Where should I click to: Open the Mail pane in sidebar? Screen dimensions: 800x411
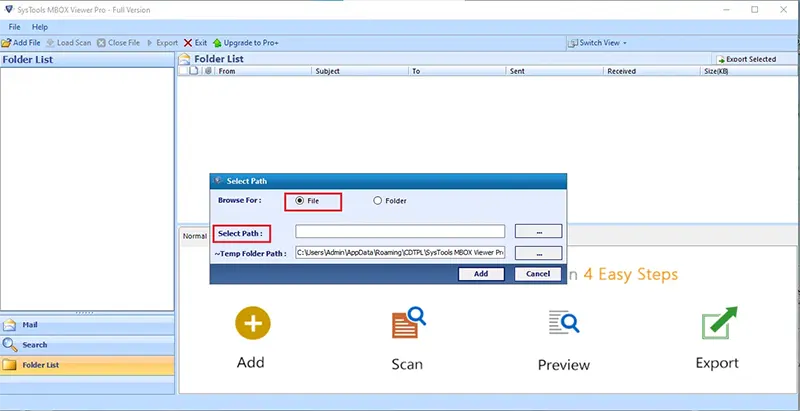pos(87,325)
